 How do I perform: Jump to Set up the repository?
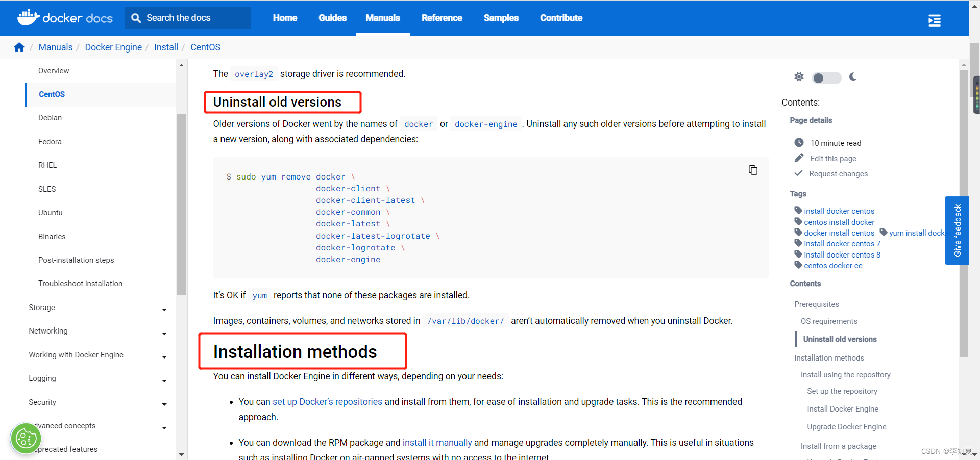[x=842, y=391]
